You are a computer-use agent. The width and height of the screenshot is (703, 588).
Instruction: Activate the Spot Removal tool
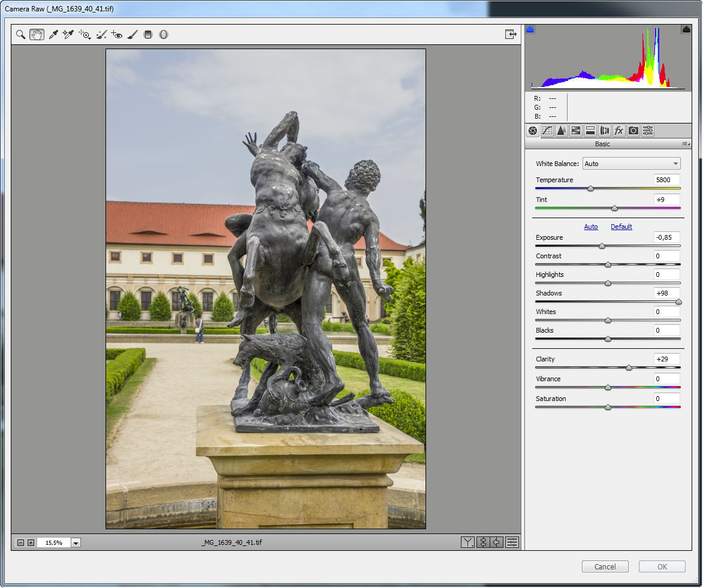(x=101, y=35)
